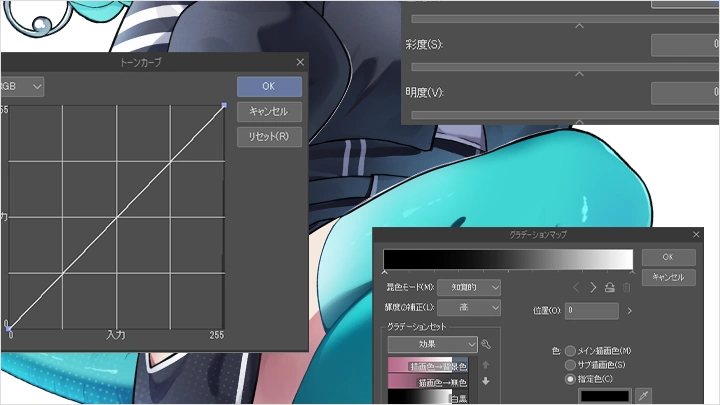Click the delete node trash icon
720x405 pixels.
[626, 287]
